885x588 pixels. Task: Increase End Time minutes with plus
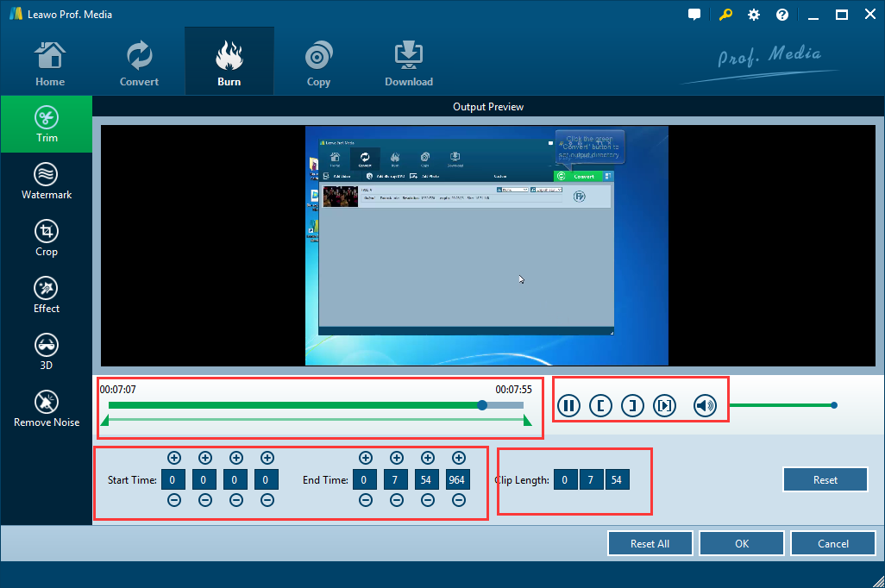tap(397, 458)
